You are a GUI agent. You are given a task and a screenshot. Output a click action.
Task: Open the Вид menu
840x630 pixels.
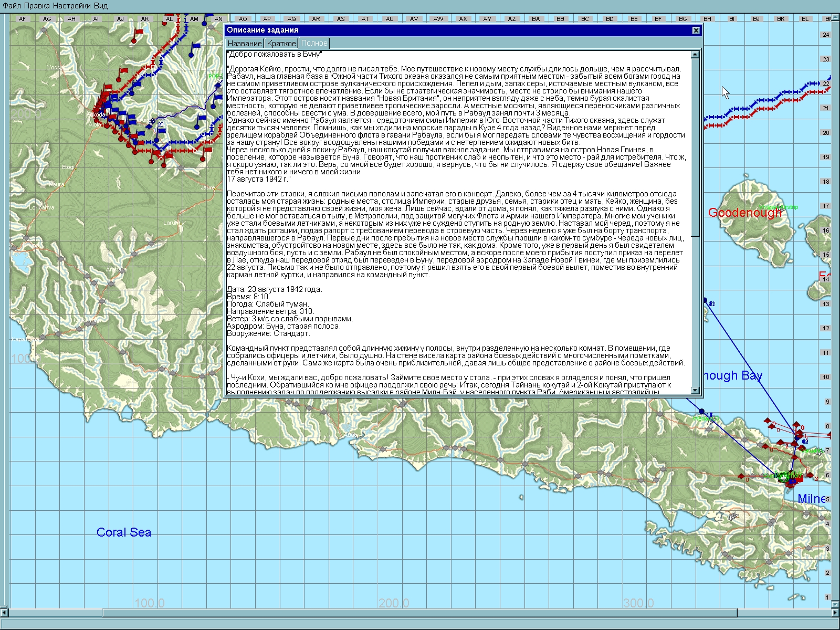[101, 6]
